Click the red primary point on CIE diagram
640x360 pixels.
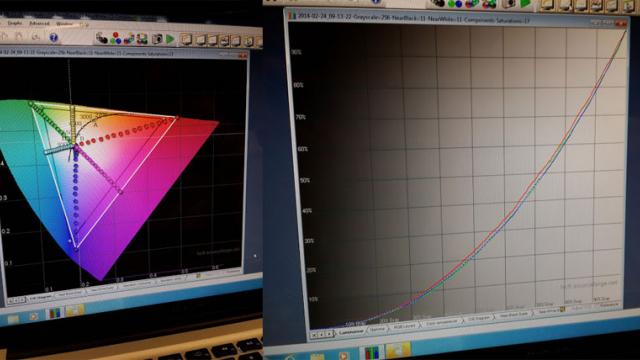point(176,118)
